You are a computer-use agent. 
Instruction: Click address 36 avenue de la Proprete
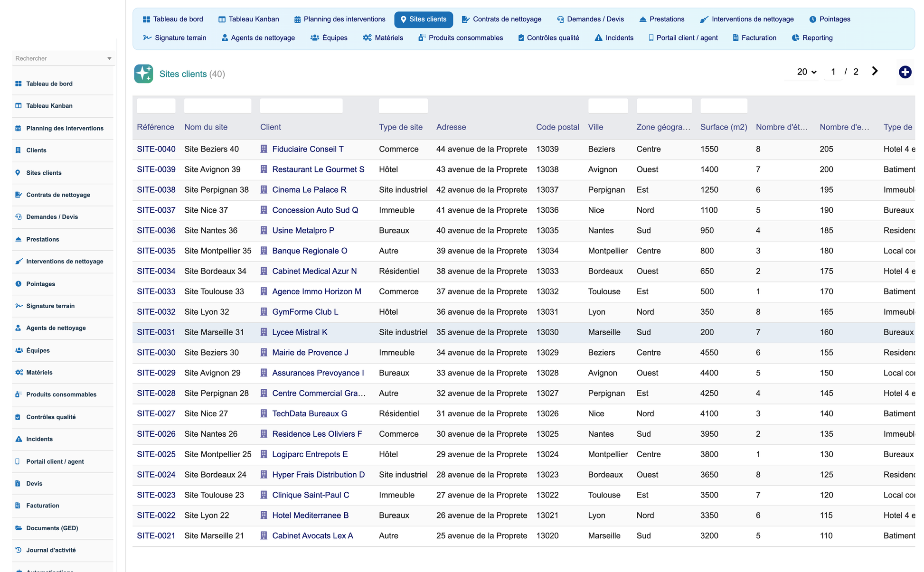(481, 312)
